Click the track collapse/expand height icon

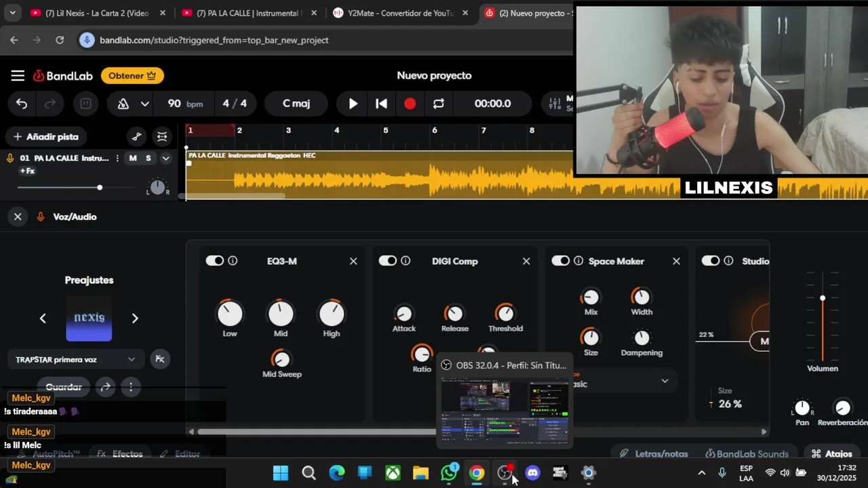162,137
